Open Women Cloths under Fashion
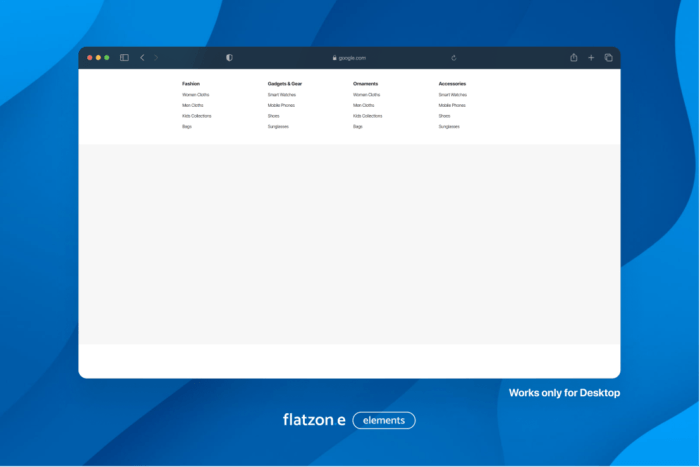 (x=195, y=94)
